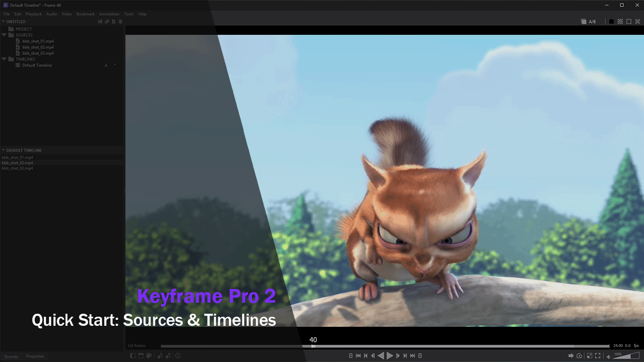Image resolution: width=644 pixels, height=362 pixels.
Task: Click the import source icon in the project header
Action: point(101,22)
